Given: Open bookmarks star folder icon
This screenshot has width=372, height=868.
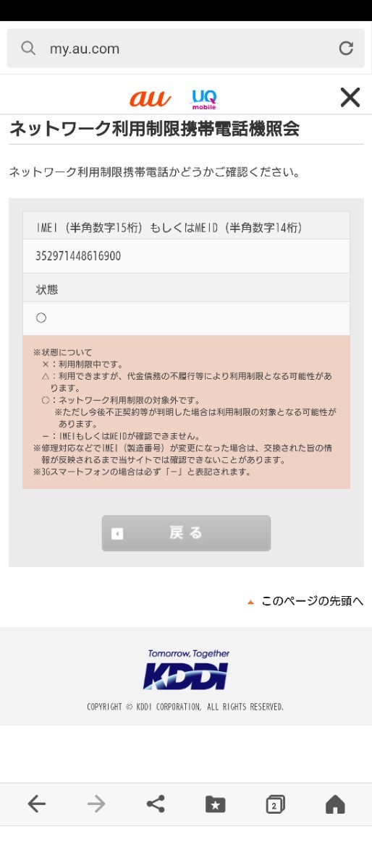Looking at the screenshot, I should coord(215,804).
